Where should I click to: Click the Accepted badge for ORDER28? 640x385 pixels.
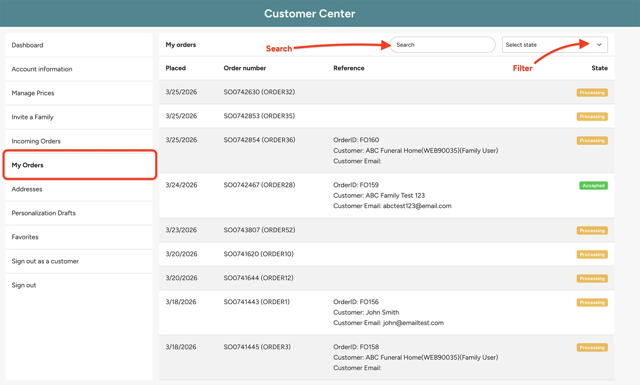[593, 186]
